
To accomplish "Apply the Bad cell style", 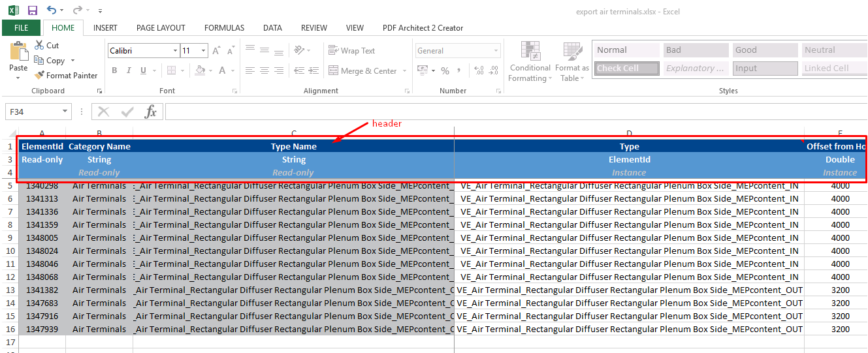I will coord(696,50).
